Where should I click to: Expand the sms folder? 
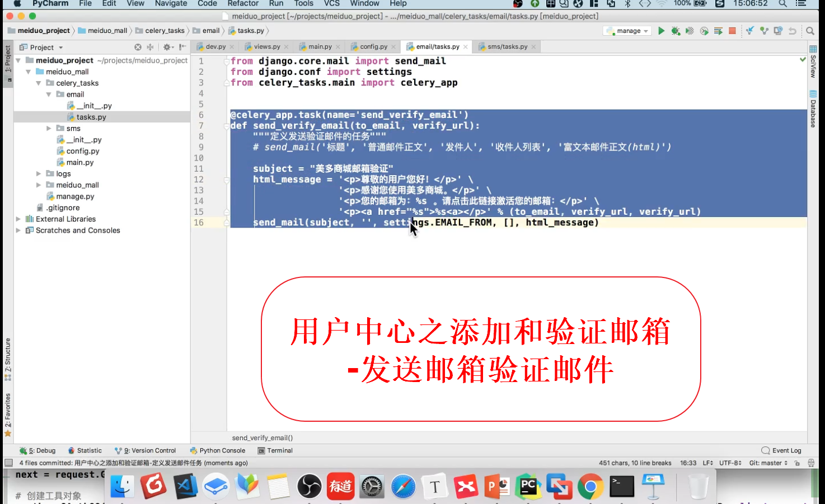tap(49, 129)
